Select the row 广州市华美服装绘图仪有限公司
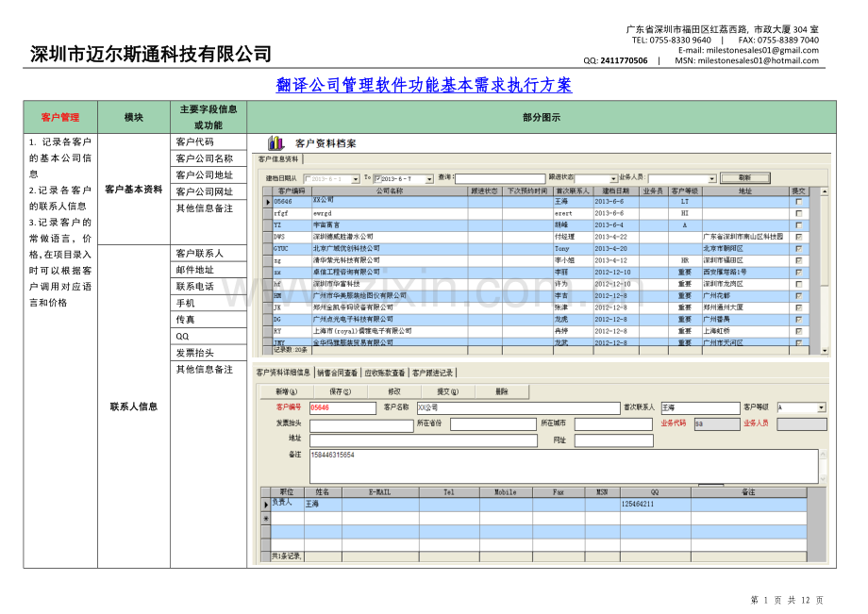This screenshot has height=614, width=868. [536, 296]
